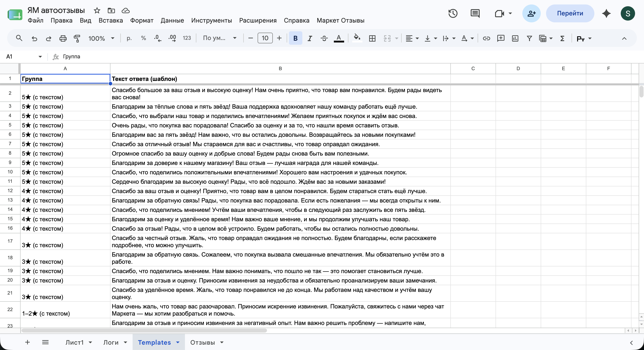The height and width of the screenshot is (350, 644).
Task: Click the share add-person button
Action: pos(531,13)
